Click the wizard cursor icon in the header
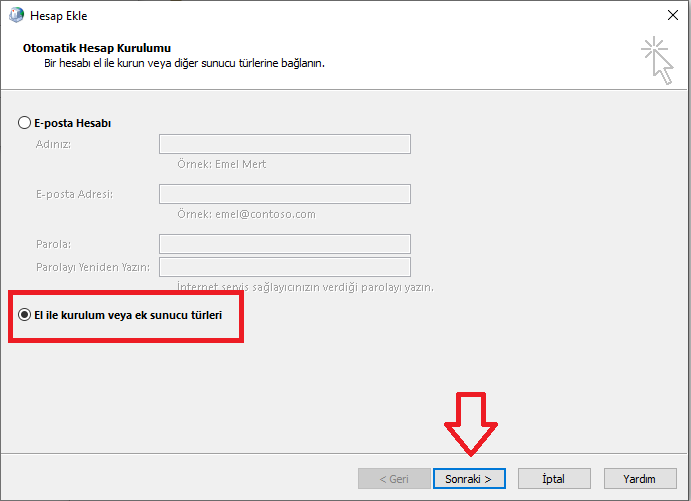 pyautogui.click(x=657, y=59)
